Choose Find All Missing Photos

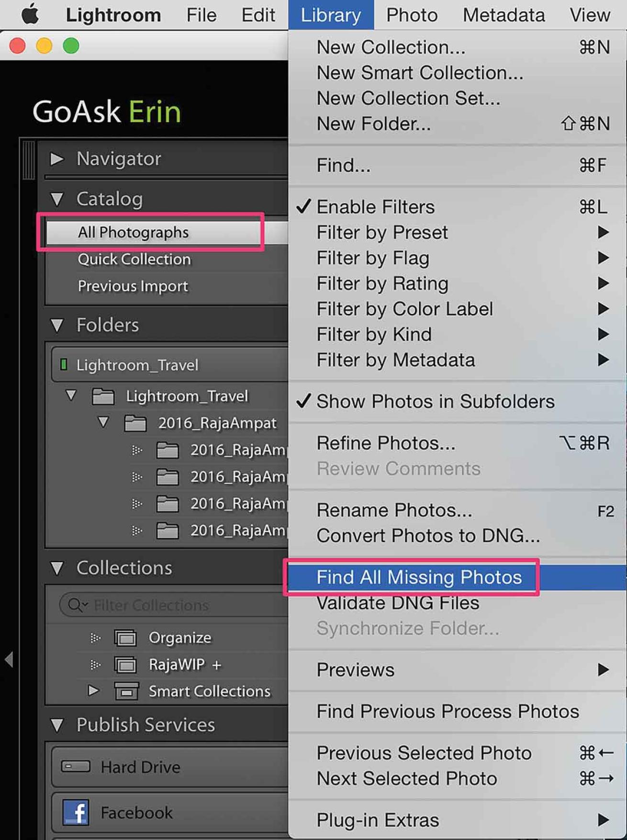coord(419,577)
